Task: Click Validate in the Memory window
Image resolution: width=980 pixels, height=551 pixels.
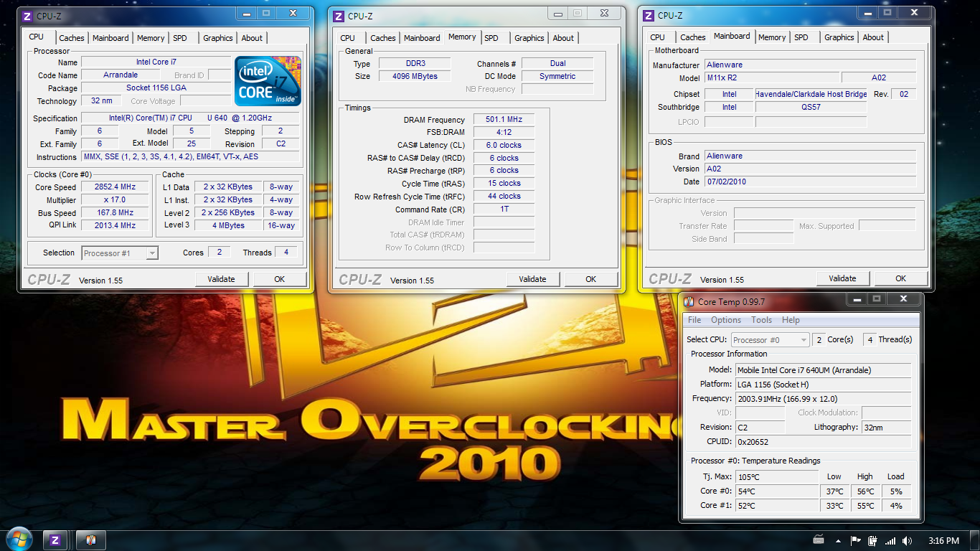Action: click(x=533, y=279)
